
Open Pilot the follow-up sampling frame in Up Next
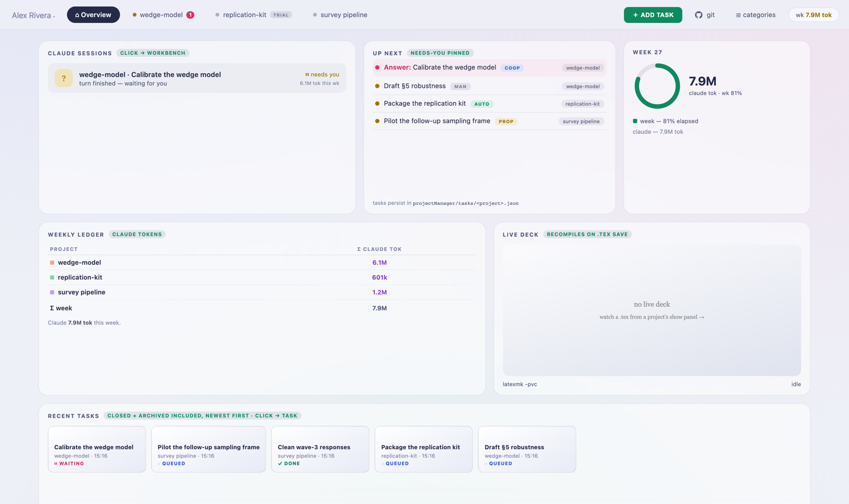point(489,121)
